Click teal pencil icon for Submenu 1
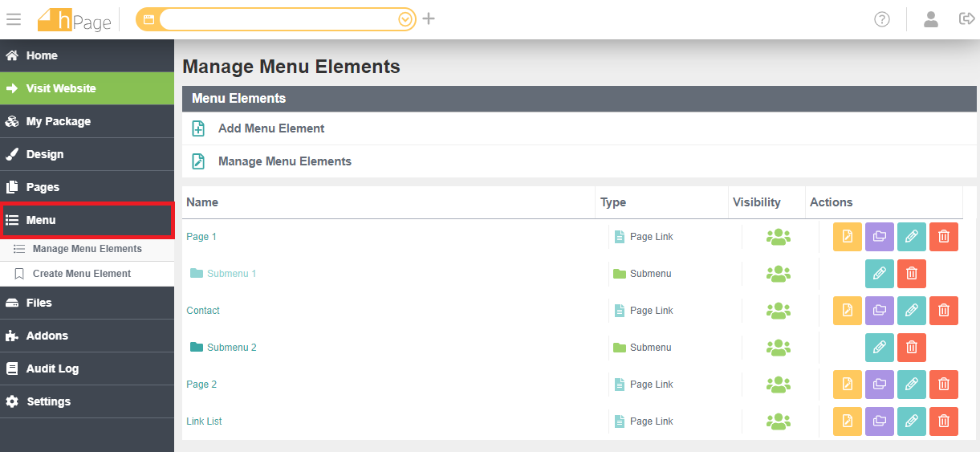The width and height of the screenshot is (980, 452). (x=880, y=274)
